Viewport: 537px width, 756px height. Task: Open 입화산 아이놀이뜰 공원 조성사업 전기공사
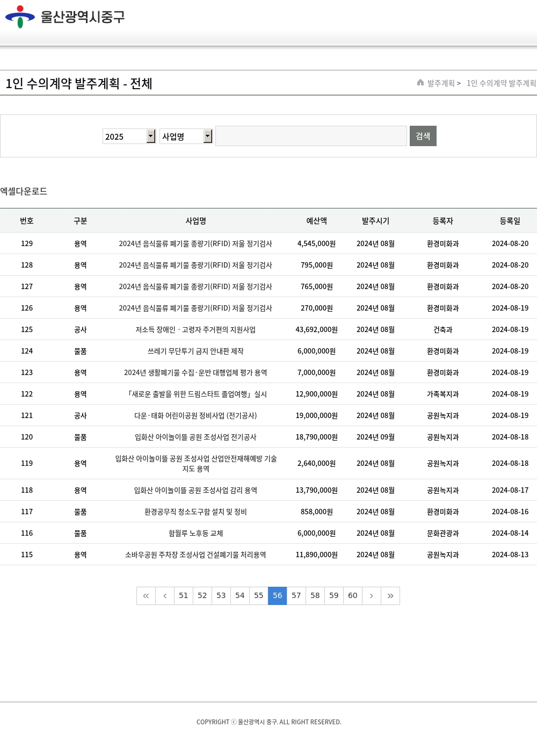coord(195,437)
